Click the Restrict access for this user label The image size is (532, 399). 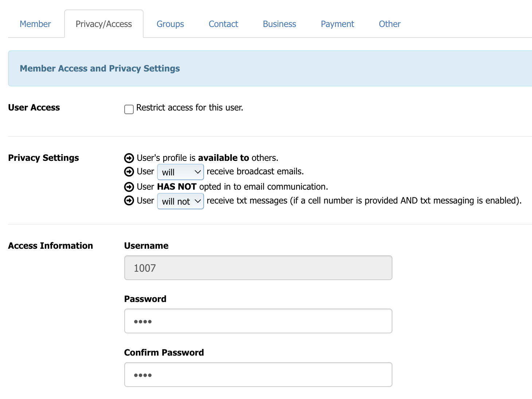tap(189, 108)
